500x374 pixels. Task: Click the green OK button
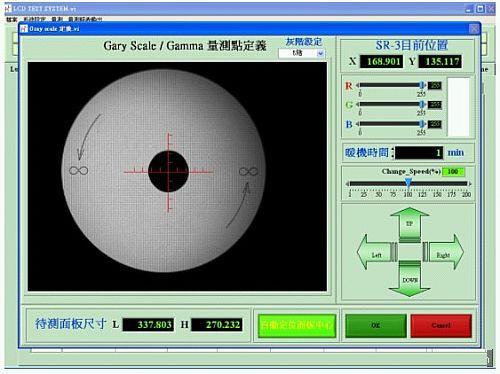click(376, 325)
